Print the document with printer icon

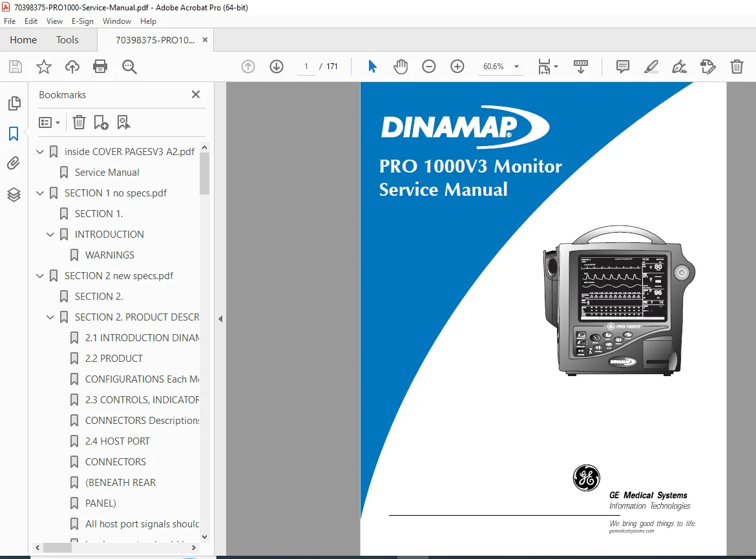[100, 67]
